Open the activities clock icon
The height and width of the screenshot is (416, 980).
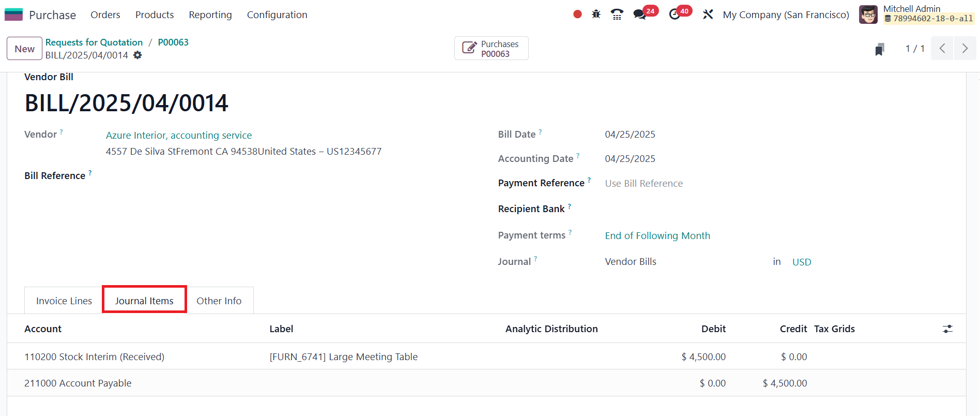point(675,14)
